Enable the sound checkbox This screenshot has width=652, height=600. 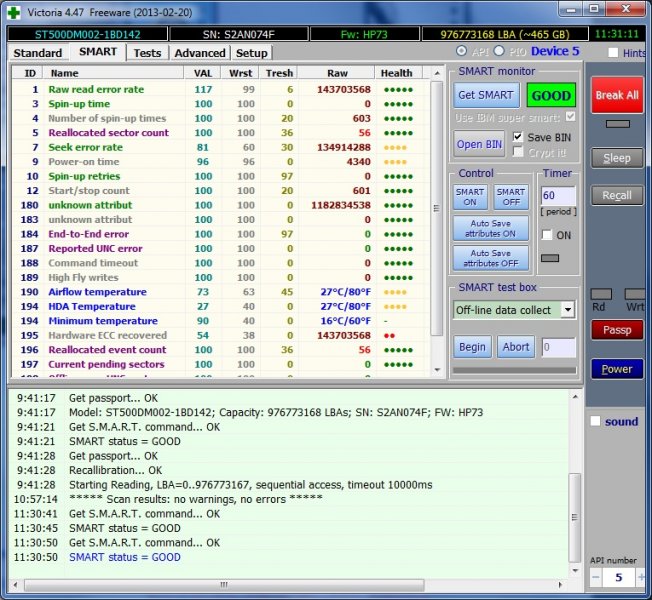click(x=595, y=421)
